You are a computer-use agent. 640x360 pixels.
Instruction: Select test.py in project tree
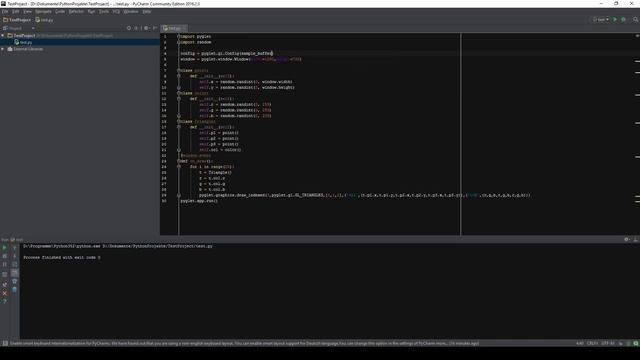pos(24,42)
